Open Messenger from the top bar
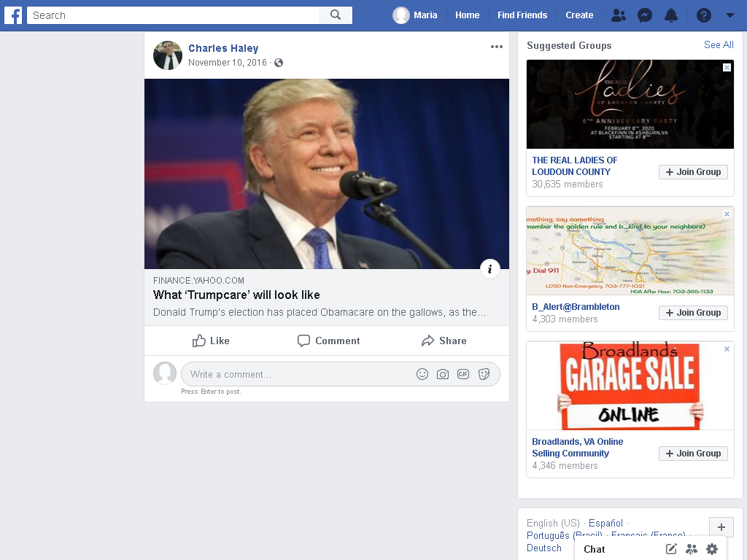Viewport: 747px width, 560px height. coord(645,15)
